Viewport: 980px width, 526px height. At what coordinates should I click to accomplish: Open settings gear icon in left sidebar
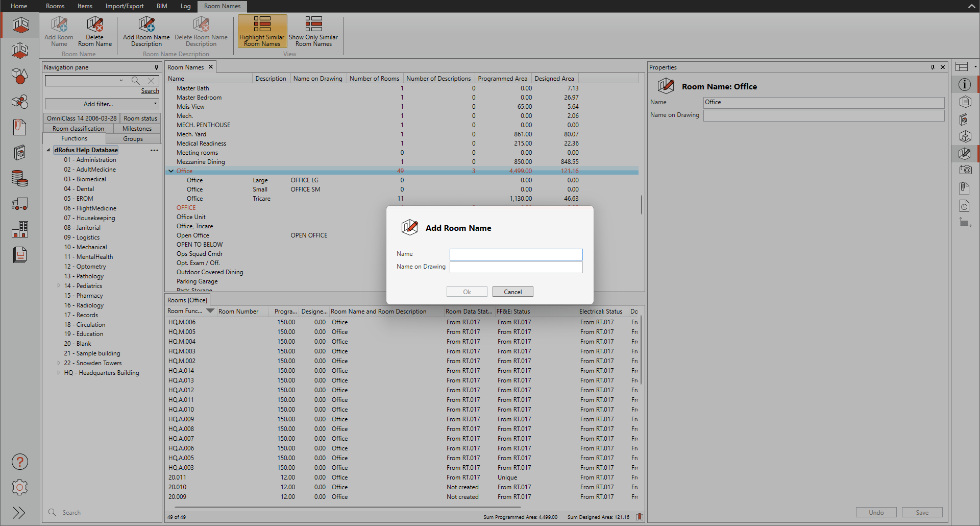point(20,487)
